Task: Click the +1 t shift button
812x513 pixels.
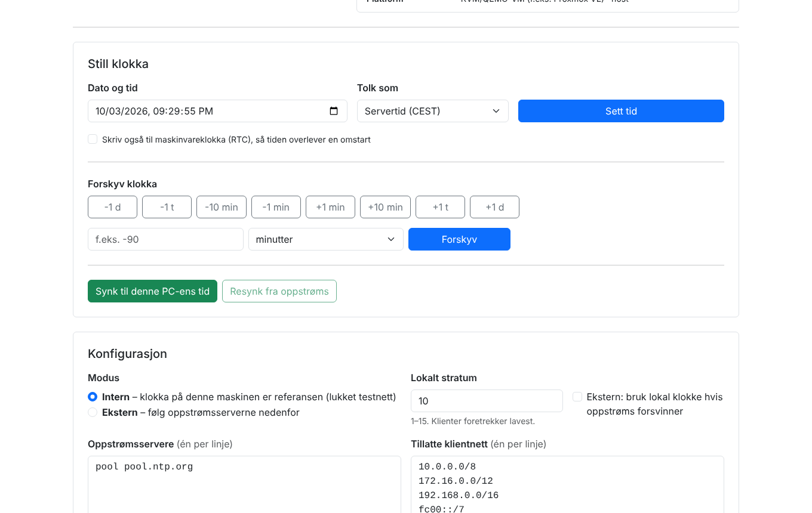Action: 440,207
